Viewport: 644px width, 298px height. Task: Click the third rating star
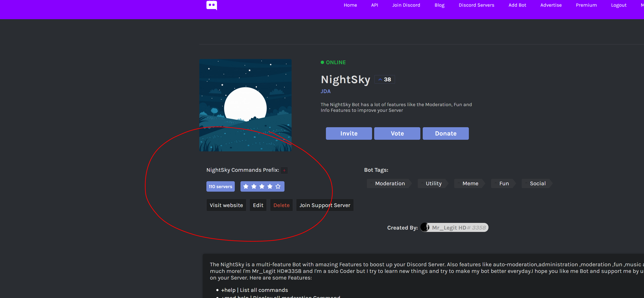click(x=262, y=186)
